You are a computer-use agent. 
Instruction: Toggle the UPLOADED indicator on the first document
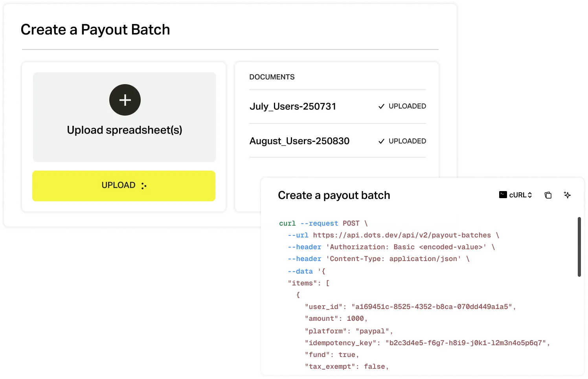[402, 106]
